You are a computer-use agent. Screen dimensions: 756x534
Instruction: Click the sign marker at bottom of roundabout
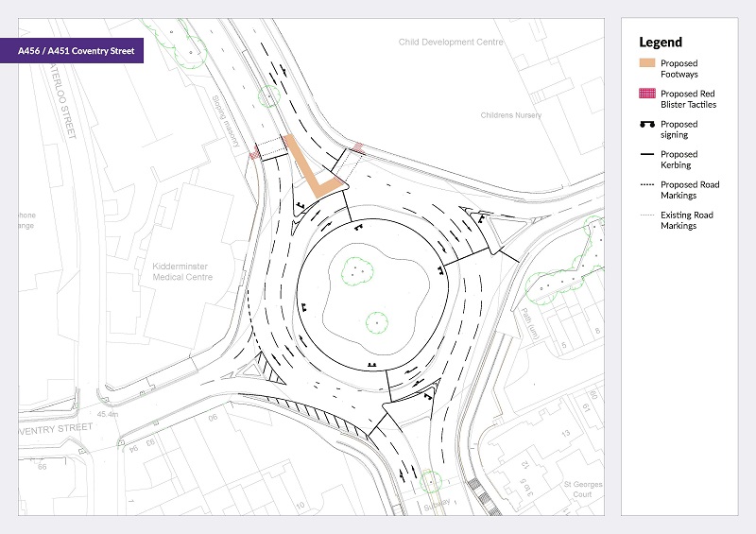[x=372, y=365]
